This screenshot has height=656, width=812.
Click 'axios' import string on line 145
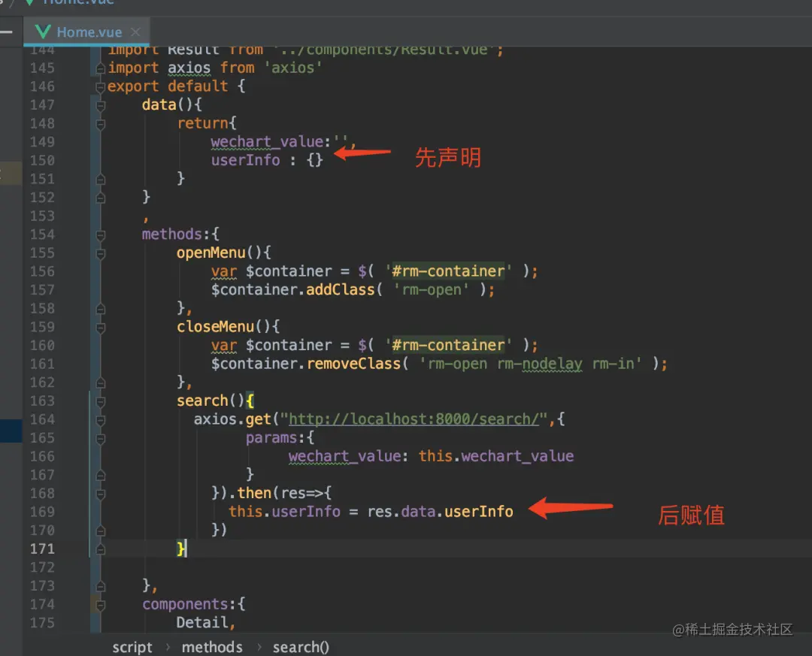pyautogui.click(x=293, y=68)
